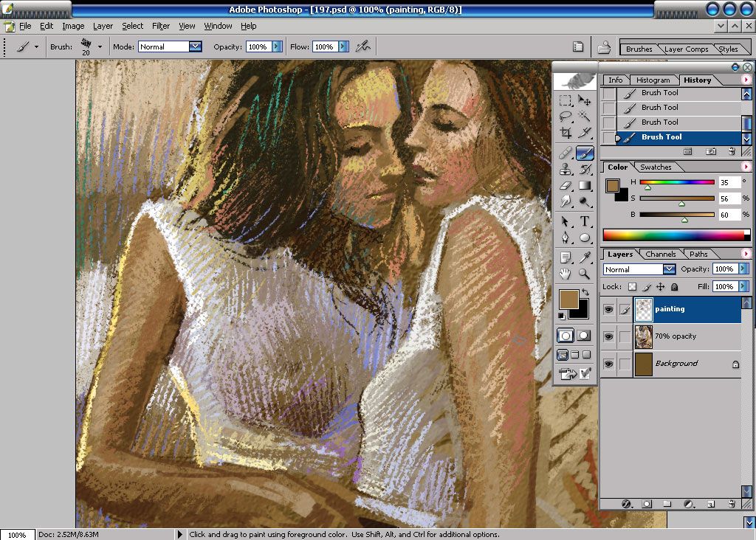The image size is (756, 540).
Task: Open the History palette menu arrow
Action: click(x=746, y=80)
